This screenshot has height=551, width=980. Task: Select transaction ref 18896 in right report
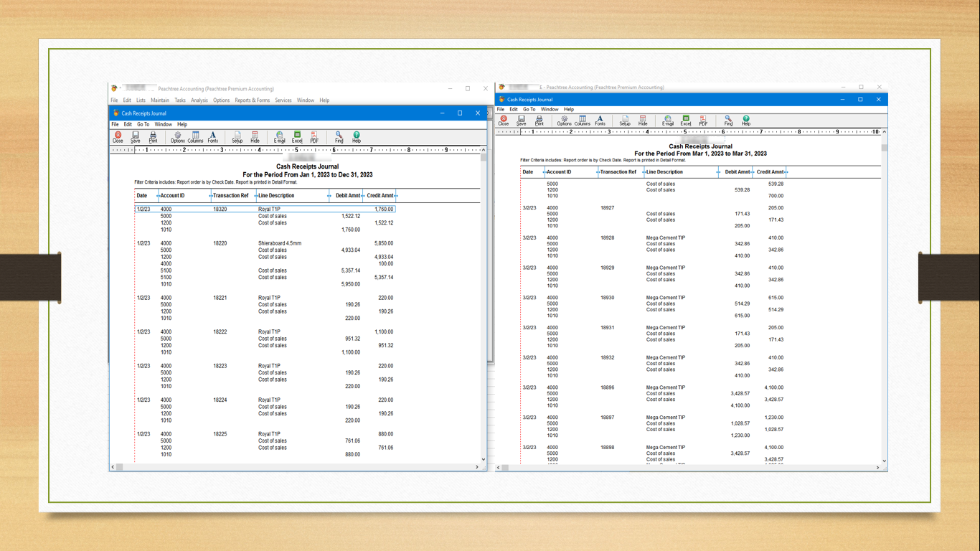607,387
